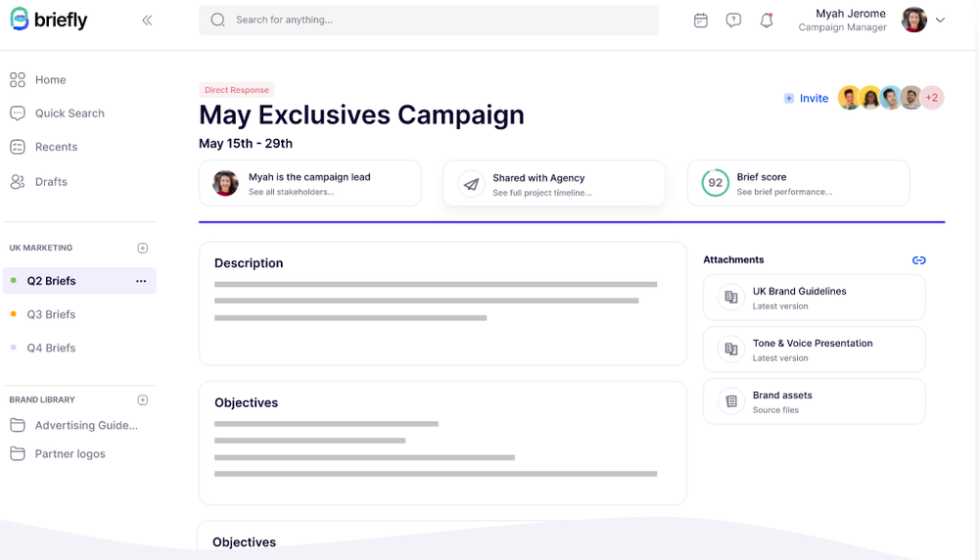
Task: Click the attachments link icon
Action: [x=918, y=260]
